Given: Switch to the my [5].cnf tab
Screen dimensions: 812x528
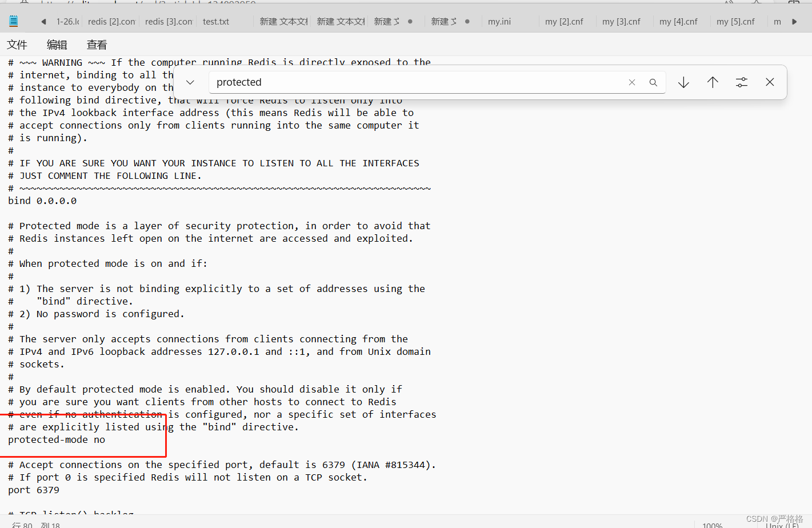Looking at the screenshot, I should tap(735, 22).
